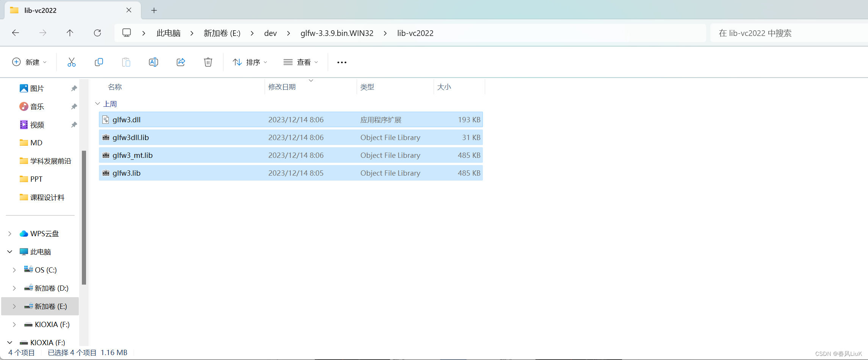Click the Paste clipboard icon
The image size is (868, 360).
click(126, 62)
